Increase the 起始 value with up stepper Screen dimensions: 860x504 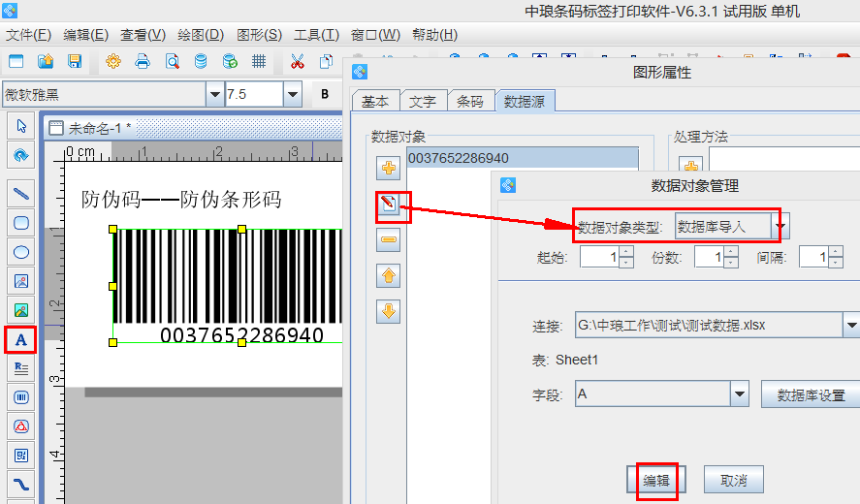(x=625, y=252)
